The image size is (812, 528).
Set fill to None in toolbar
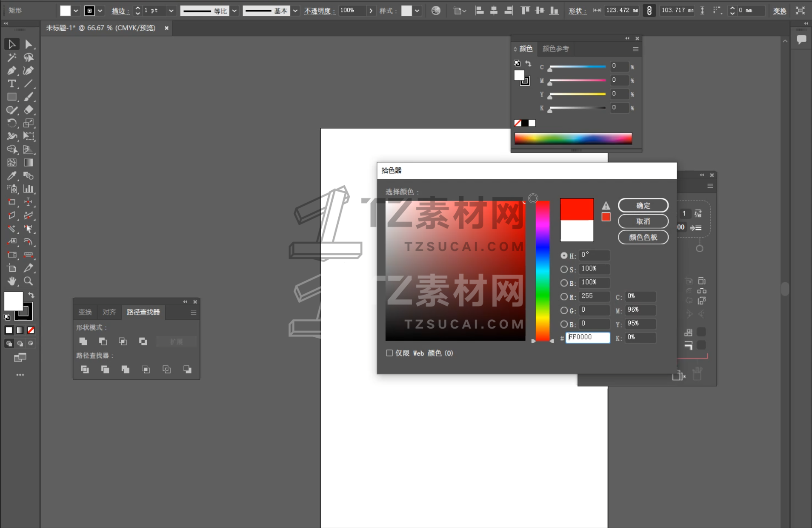[31, 330]
